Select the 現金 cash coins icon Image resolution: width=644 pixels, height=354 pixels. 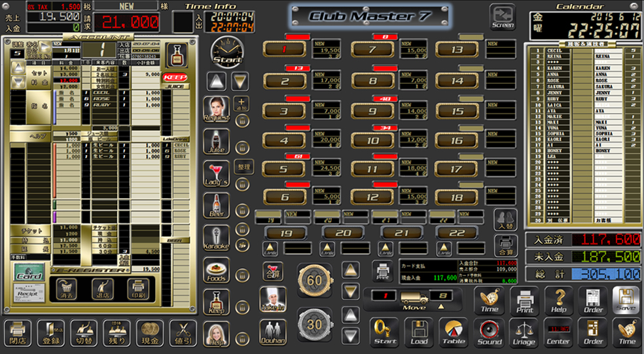150,333
